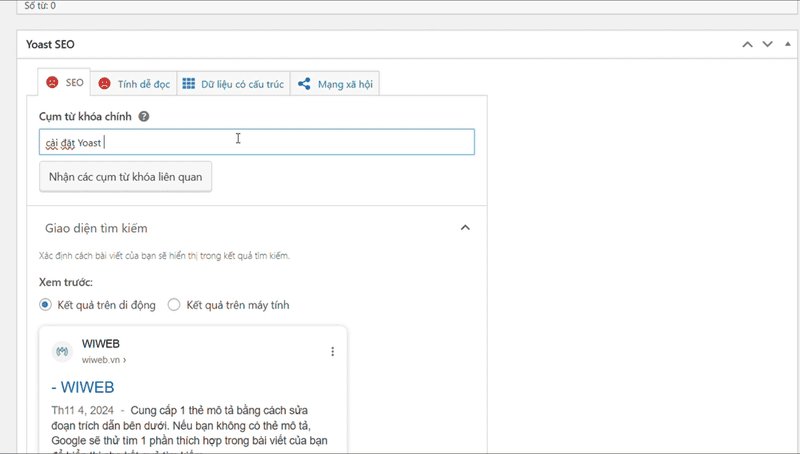Switch to Tính dễ đọc tab
The height and width of the screenshot is (454, 800).
134,84
